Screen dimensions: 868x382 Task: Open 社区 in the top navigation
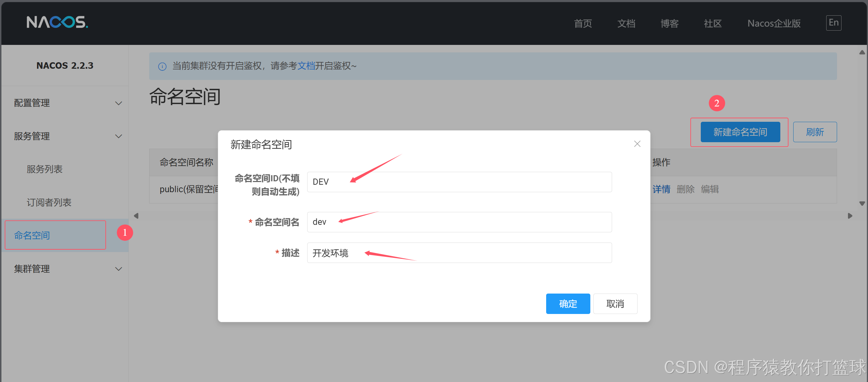712,23
